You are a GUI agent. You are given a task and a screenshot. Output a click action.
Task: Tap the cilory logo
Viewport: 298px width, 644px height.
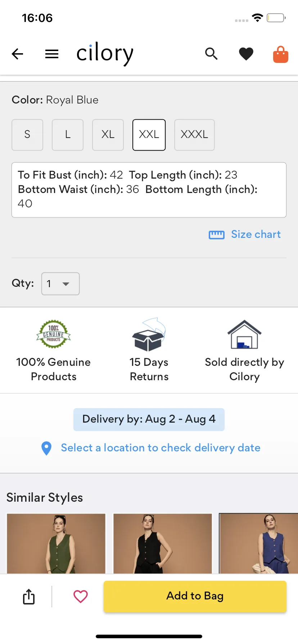coord(105,54)
